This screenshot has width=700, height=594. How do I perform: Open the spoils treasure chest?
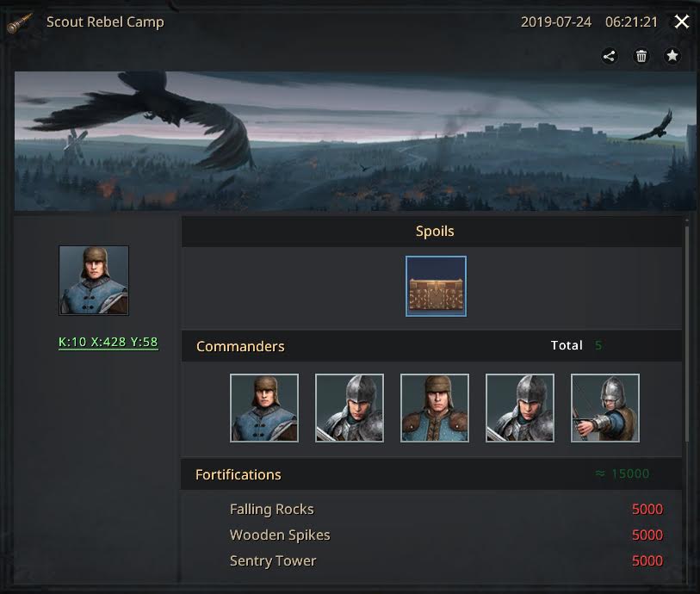(436, 286)
